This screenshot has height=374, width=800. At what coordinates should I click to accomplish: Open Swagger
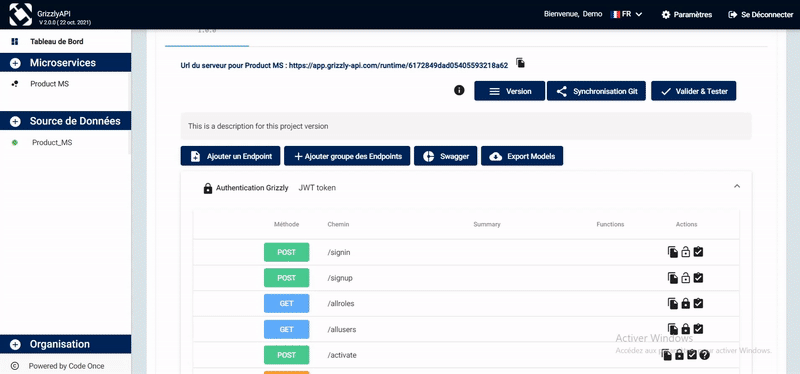pos(445,156)
